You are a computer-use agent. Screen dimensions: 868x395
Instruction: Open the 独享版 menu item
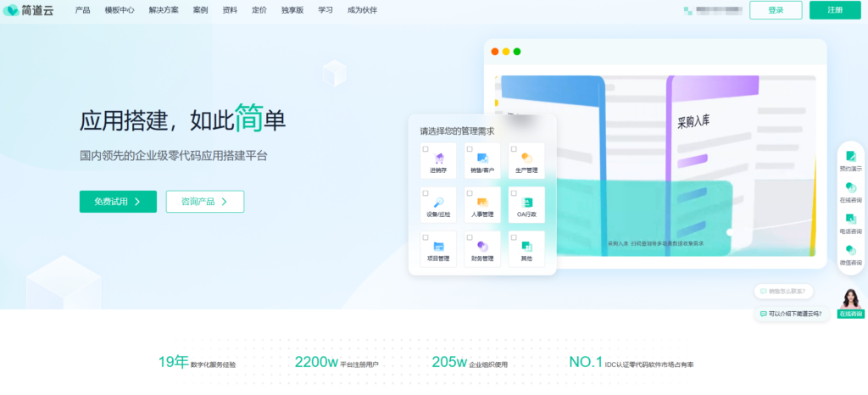click(292, 10)
